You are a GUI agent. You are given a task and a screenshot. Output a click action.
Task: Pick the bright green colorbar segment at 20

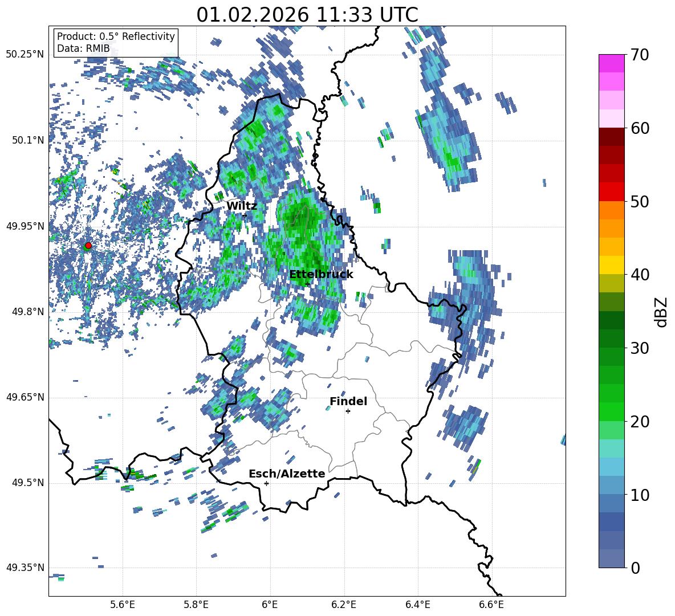[x=612, y=411]
